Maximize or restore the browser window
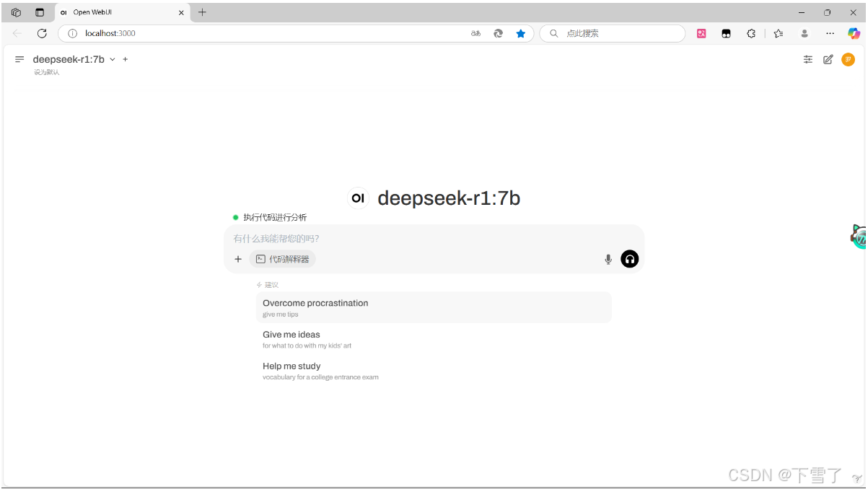 point(828,12)
